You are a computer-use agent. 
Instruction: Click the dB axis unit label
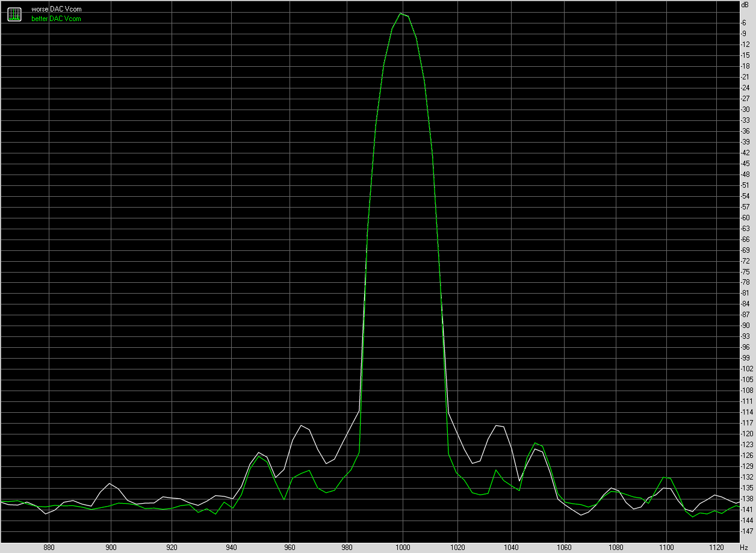746,5
